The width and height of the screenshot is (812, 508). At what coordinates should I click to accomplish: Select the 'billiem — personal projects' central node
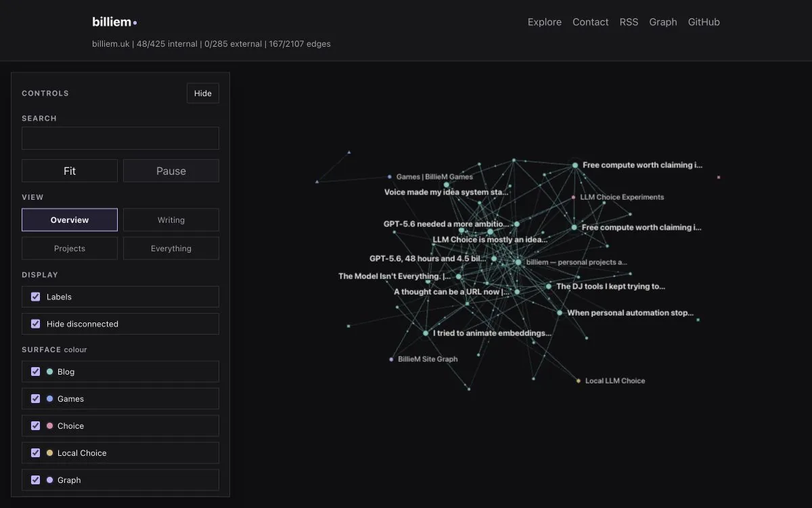(518, 262)
